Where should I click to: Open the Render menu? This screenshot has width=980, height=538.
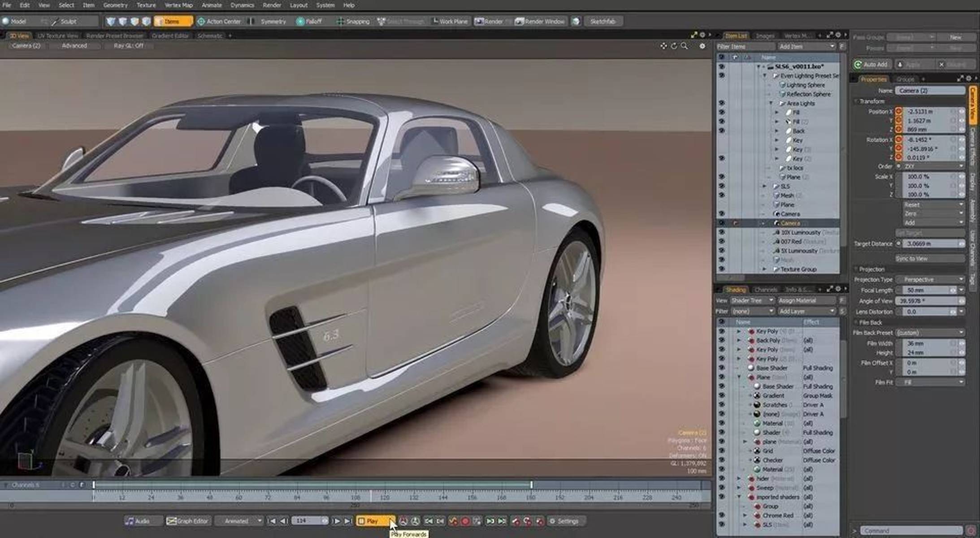tap(272, 5)
